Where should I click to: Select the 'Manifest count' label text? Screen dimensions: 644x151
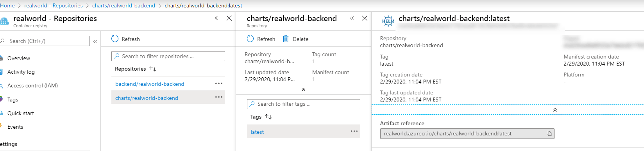coord(331,72)
